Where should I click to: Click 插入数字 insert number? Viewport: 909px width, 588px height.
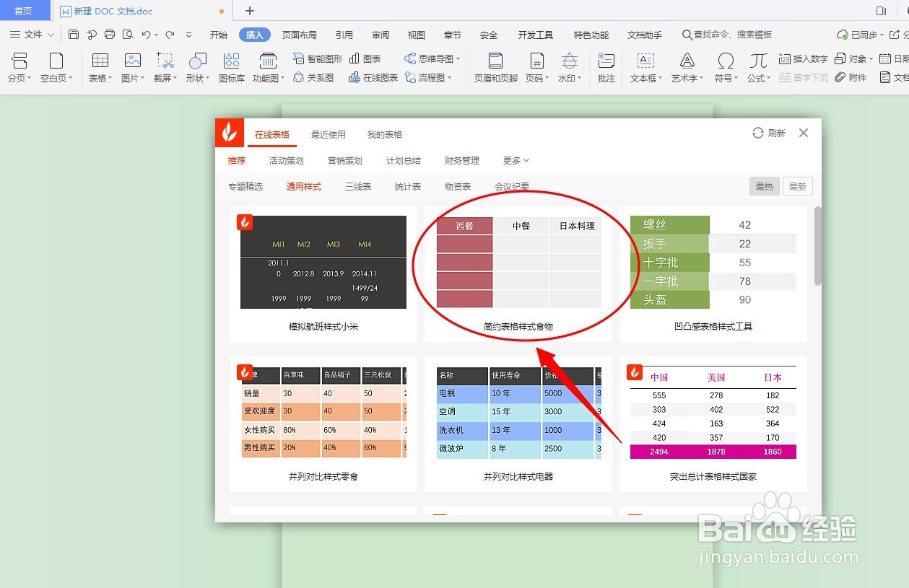pyautogui.click(x=804, y=58)
